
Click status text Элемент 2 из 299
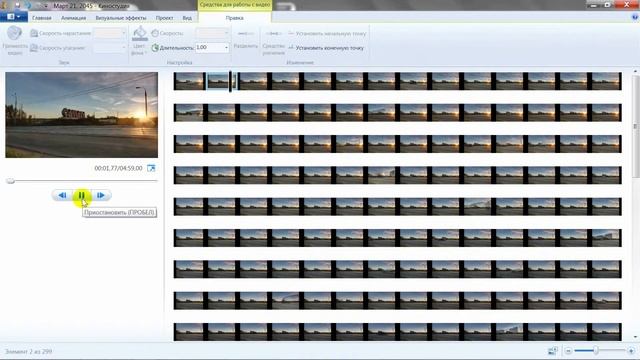(x=29, y=351)
